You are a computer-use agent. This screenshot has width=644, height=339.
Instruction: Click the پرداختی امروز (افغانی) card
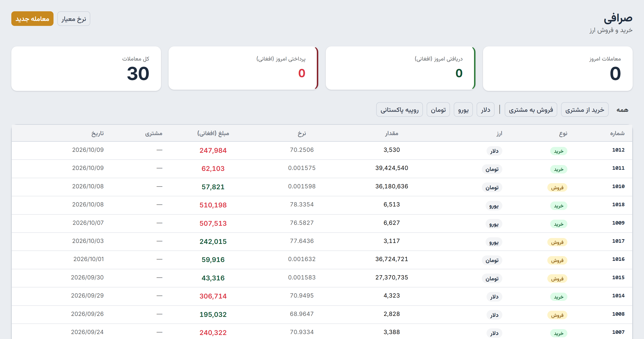pos(243,68)
